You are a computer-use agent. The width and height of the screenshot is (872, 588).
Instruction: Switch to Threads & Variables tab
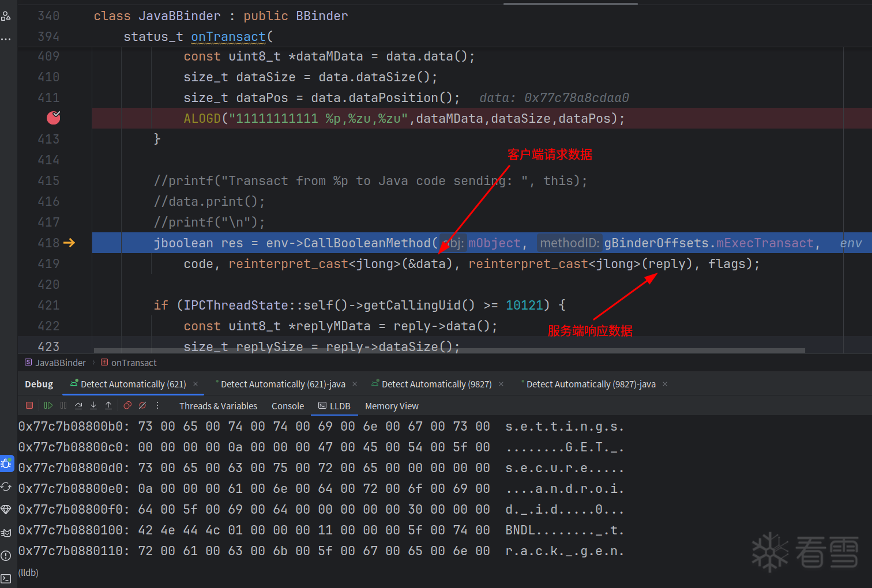pos(218,406)
